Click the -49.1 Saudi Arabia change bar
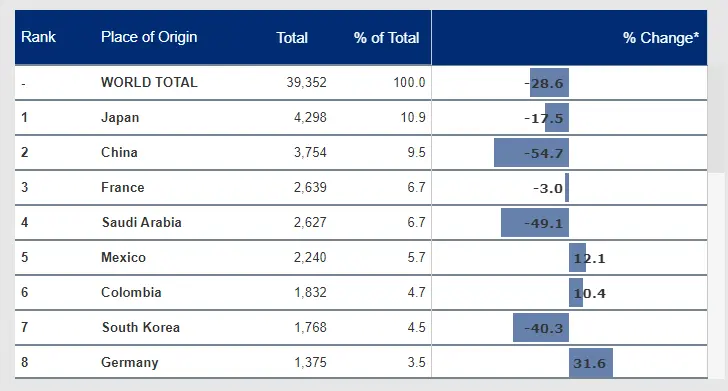Screen dimensions: 728x391 [x=535, y=223]
